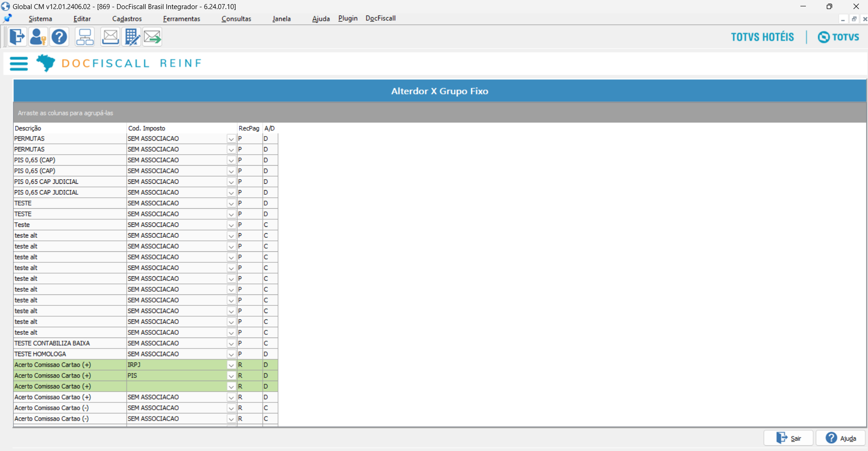Select the 'TESTE HOMOLOGA' description cell
The width and height of the screenshot is (868, 451).
tap(70, 354)
